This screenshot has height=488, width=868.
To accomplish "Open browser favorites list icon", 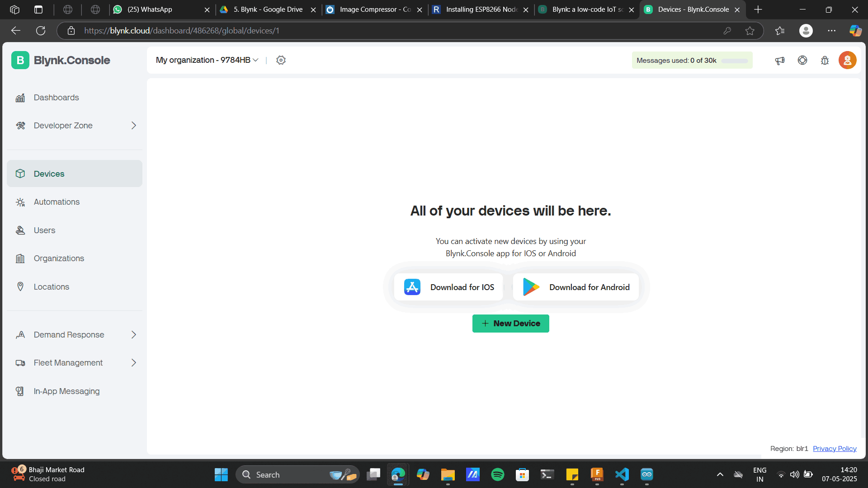I will [780, 31].
